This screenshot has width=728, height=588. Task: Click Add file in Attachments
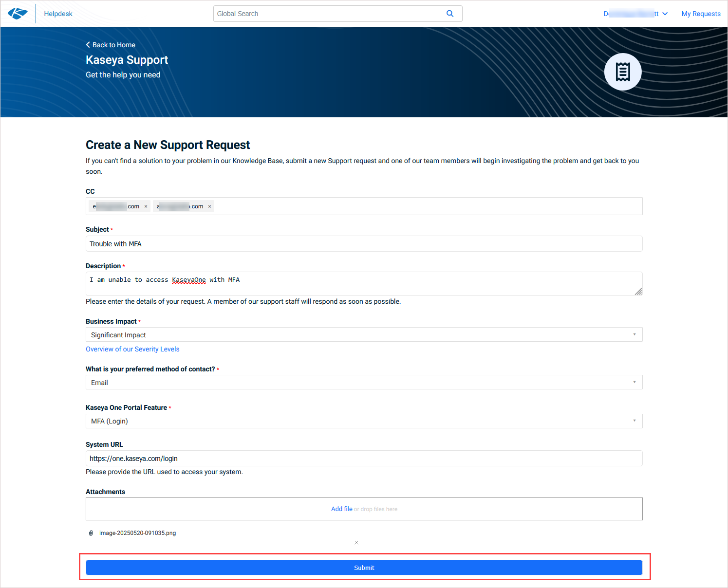click(x=342, y=509)
